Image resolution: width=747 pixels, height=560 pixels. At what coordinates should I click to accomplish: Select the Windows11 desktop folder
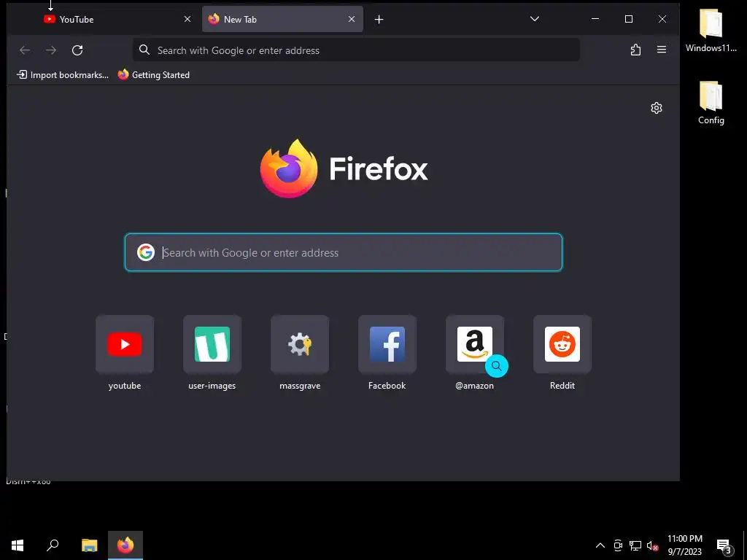(711, 31)
